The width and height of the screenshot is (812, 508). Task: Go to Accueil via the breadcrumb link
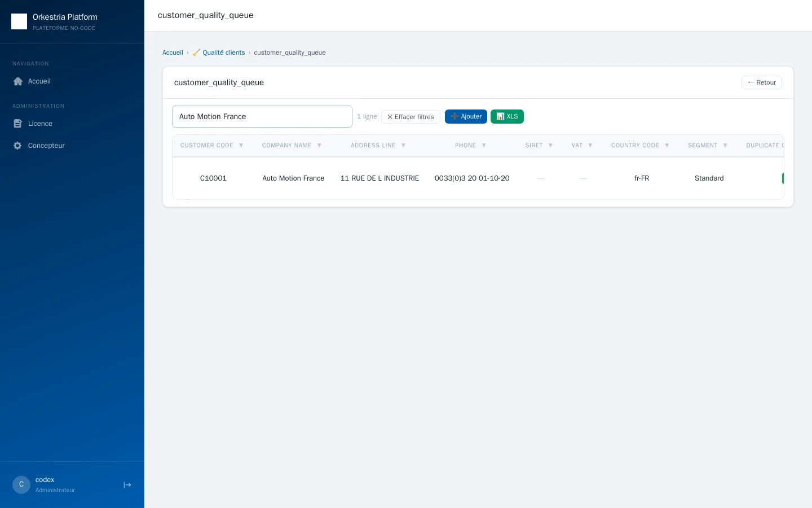(173, 52)
